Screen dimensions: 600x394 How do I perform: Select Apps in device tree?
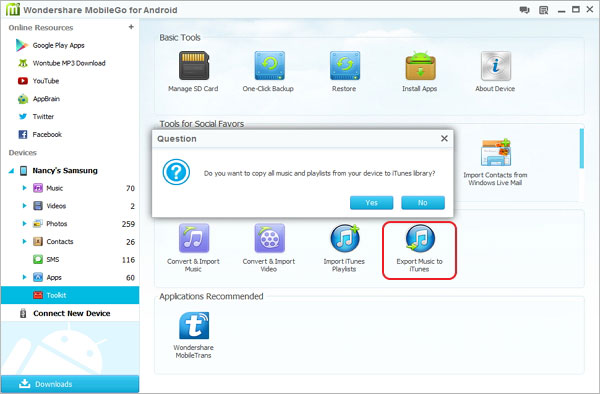coord(54,277)
